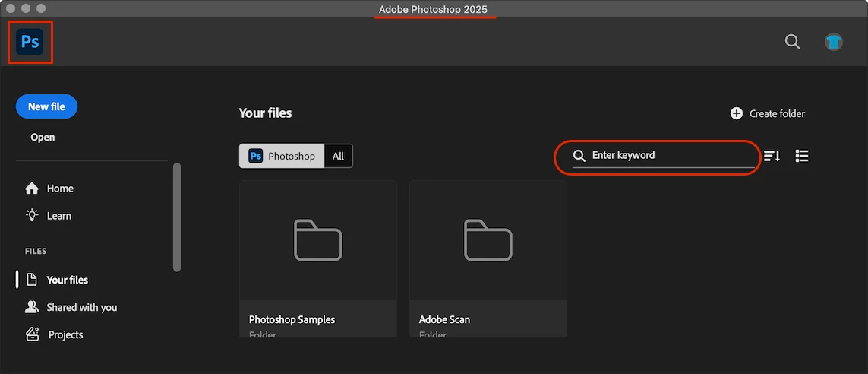
Task: Click the Adobe Photoshop 2025 window title
Action: [434, 9]
